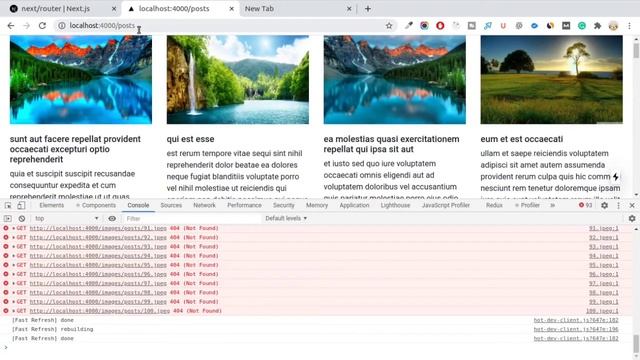Image resolution: width=640 pixels, height=360 pixels.
Task: Open the Sources tab
Action: click(x=171, y=205)
